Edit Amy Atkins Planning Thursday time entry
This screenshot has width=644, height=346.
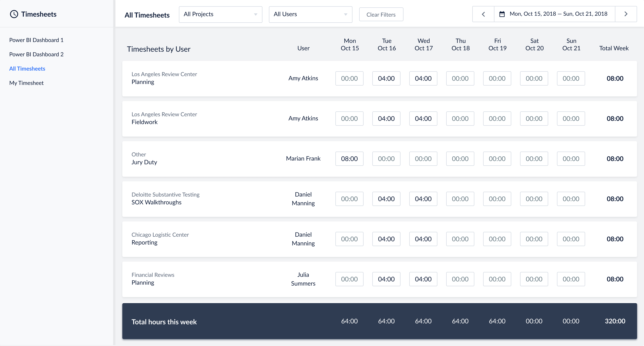point(460,78)
